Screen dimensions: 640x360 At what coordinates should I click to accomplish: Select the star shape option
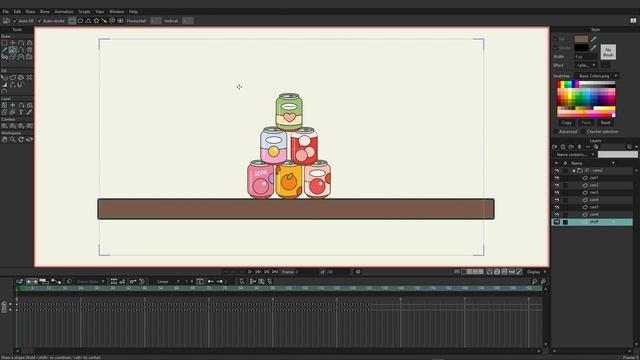pos(96,20)
